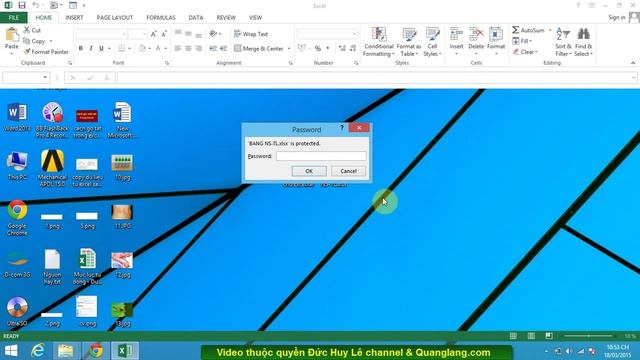640x360 pixels.
Task: Open the Number Format combo box
Action: click(x=327, y=34)
